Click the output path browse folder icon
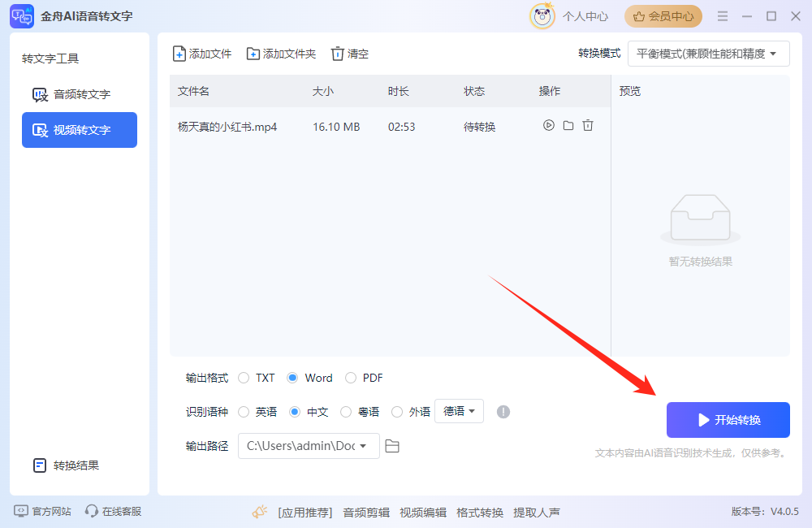The image size is (812, 528). point(392,446)
